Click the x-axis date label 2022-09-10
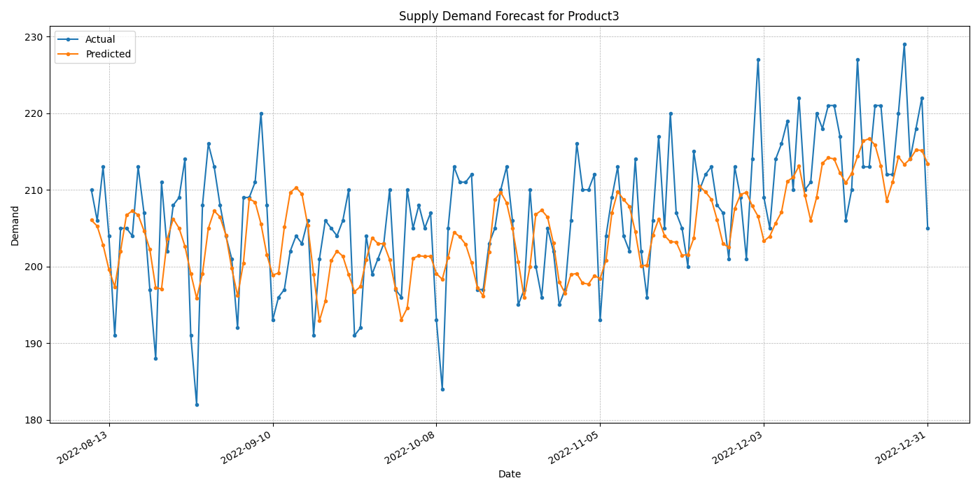 [x=247, y=447]
